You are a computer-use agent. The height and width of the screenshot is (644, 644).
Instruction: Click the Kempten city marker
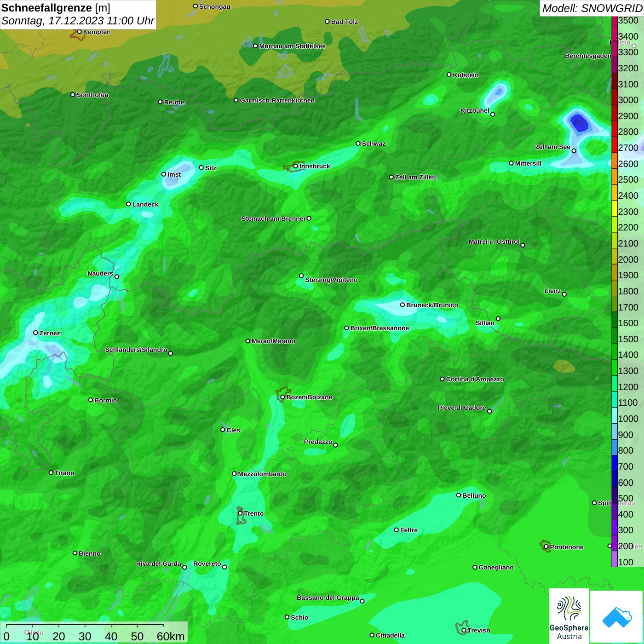79,32
